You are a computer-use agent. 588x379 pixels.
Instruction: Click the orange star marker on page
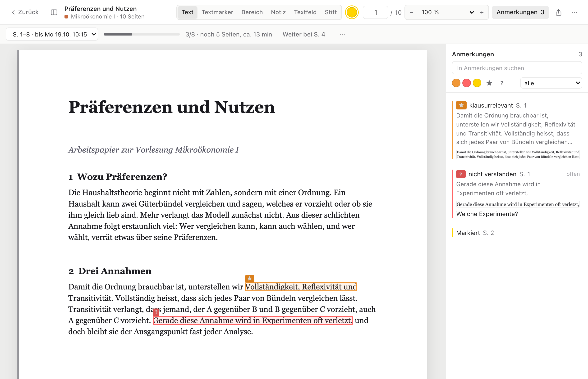click(249, 279)
